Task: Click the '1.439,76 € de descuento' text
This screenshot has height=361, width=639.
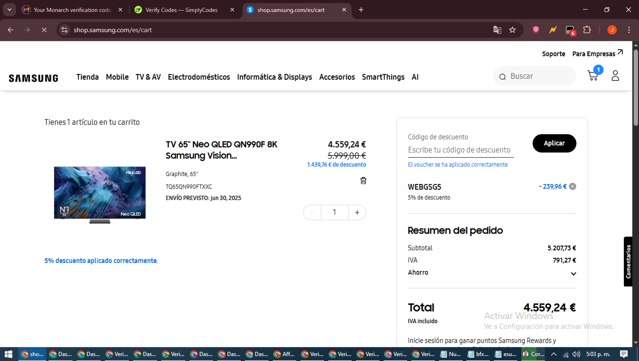Action: (x=336, y=165)
